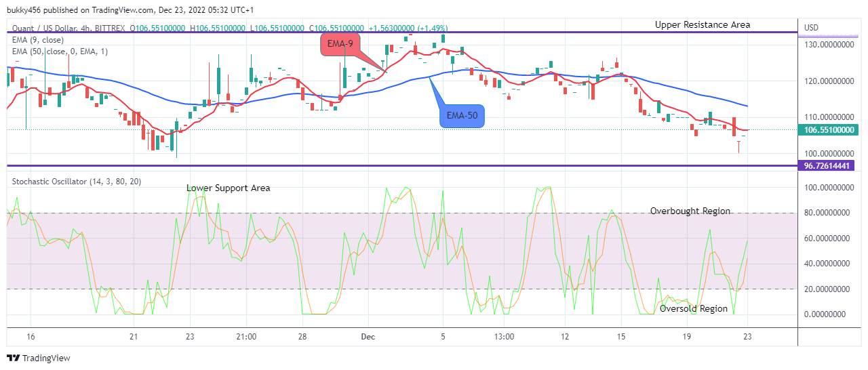Click the 60.00000000 stochastic axis value

pyautogui.click(x=827, y=238)
